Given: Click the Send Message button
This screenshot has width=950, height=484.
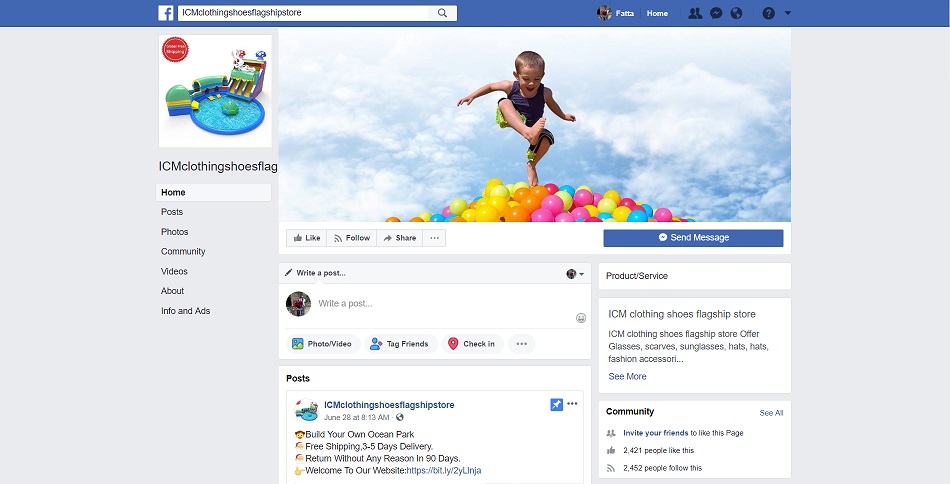Looking at the screenshot, I should (x=693, y=238).
